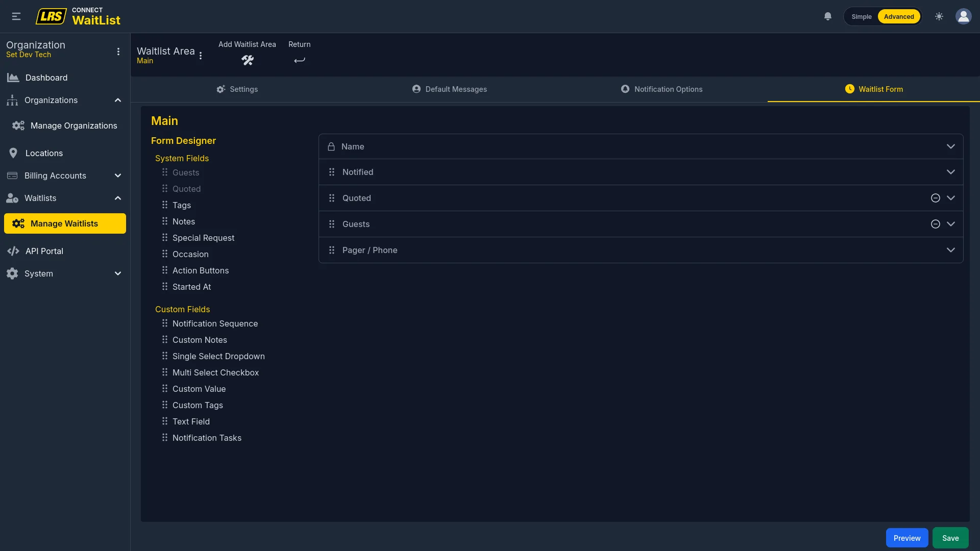The image size is (980, 551).
Task: Open the Default Messages tab
Action: (449, 89)
